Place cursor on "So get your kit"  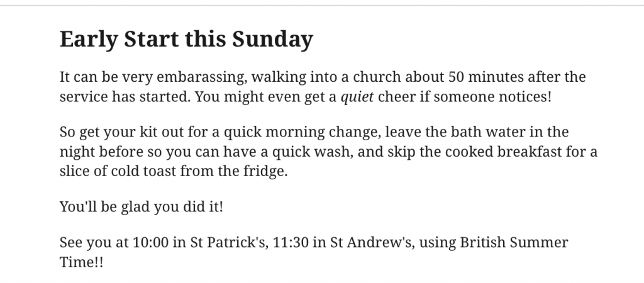(101, 133)
